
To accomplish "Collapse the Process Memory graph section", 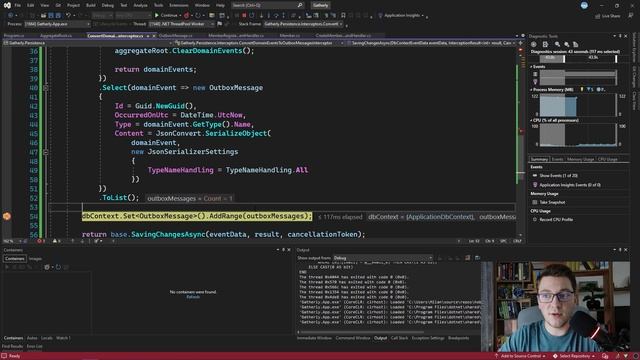I will pos(531,90).
